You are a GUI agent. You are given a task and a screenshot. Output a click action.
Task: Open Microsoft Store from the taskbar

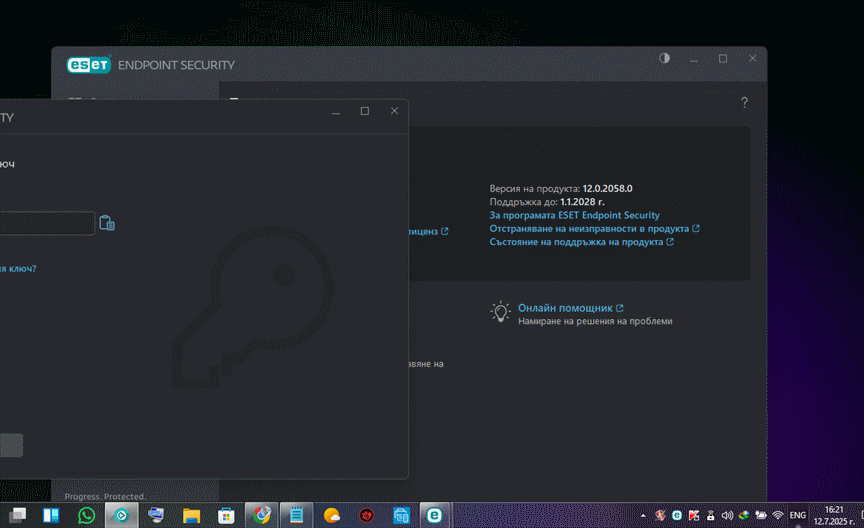pos(226,515)
